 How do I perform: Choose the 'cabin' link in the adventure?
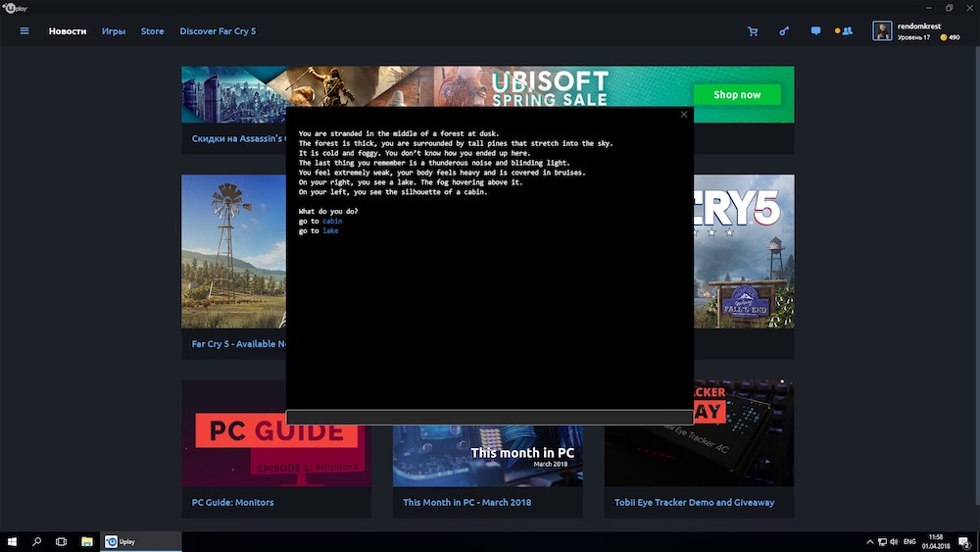click(332, 221)
